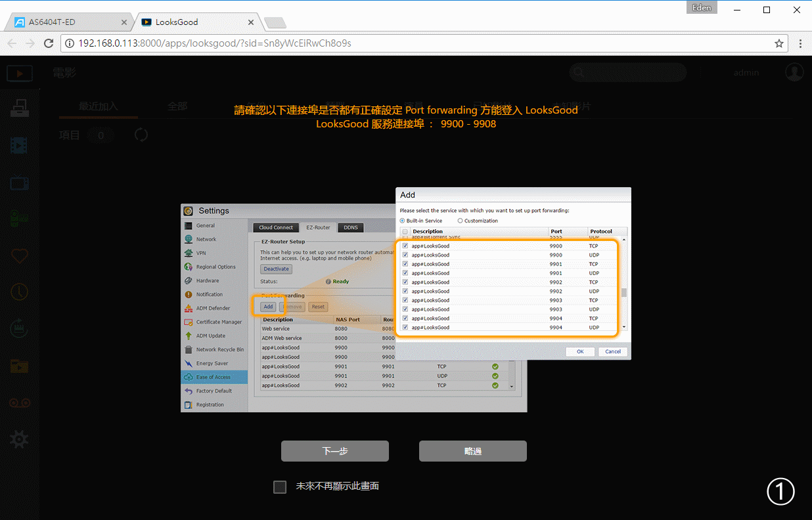Go back to the previous page
Screen dimensions: 812x520
coord(12,43)
